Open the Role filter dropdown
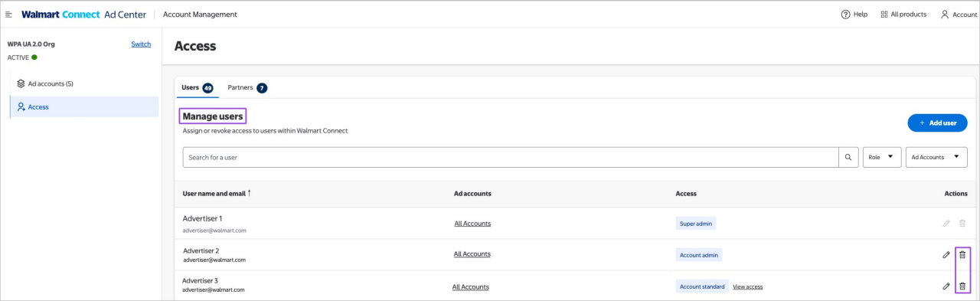The width and height of the screenshot is (980, 301). 882,157
